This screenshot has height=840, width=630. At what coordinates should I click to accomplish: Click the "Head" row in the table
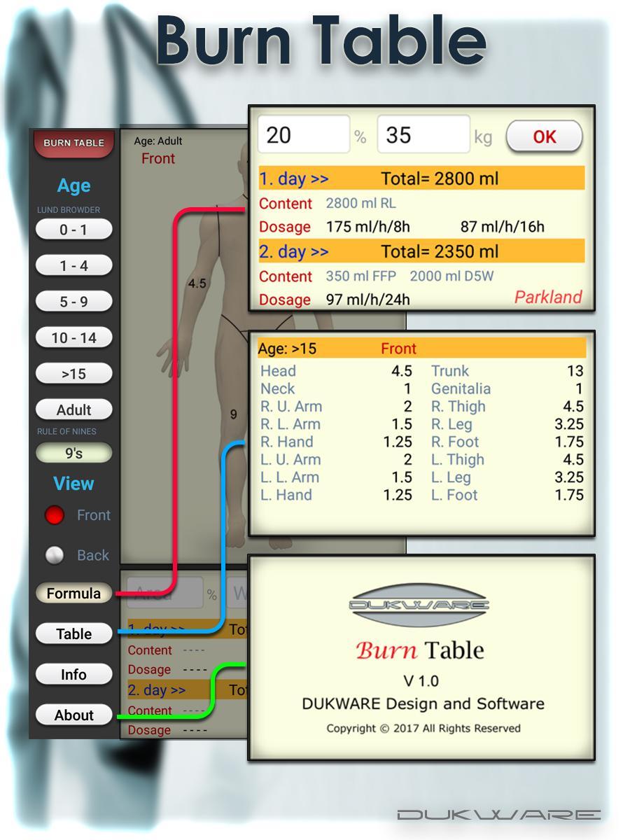(x=336, y=371)
